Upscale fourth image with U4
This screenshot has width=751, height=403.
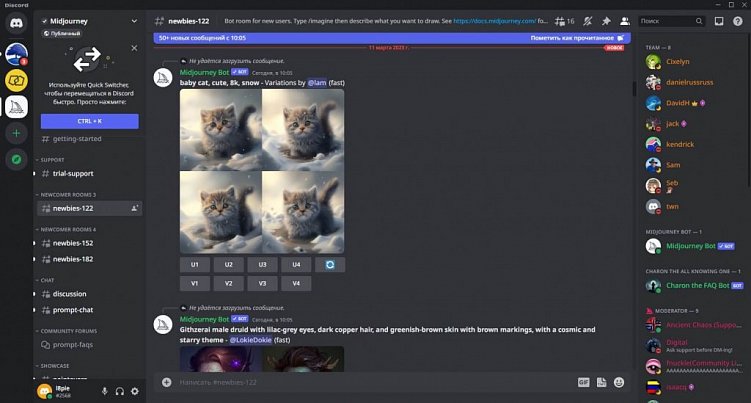click(296, 265)
